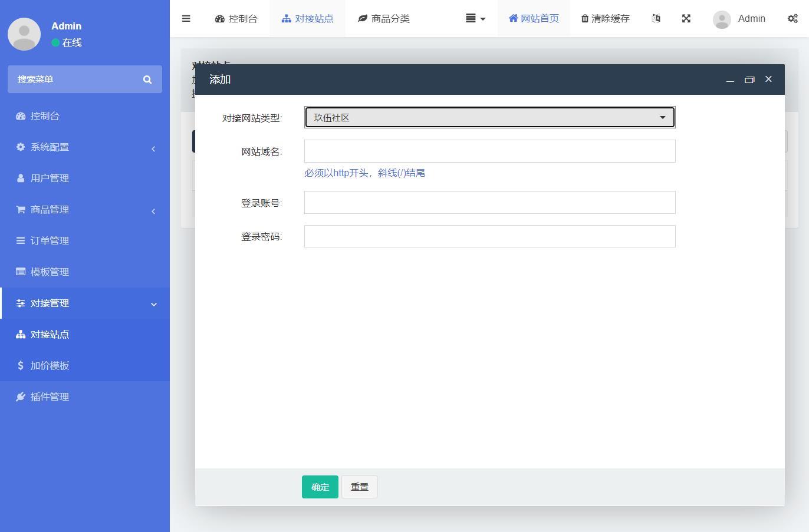Screen dimensions: 809x532
Task: Click the search magnifier icon in sidebar
Action: click(x=147, y=80)
